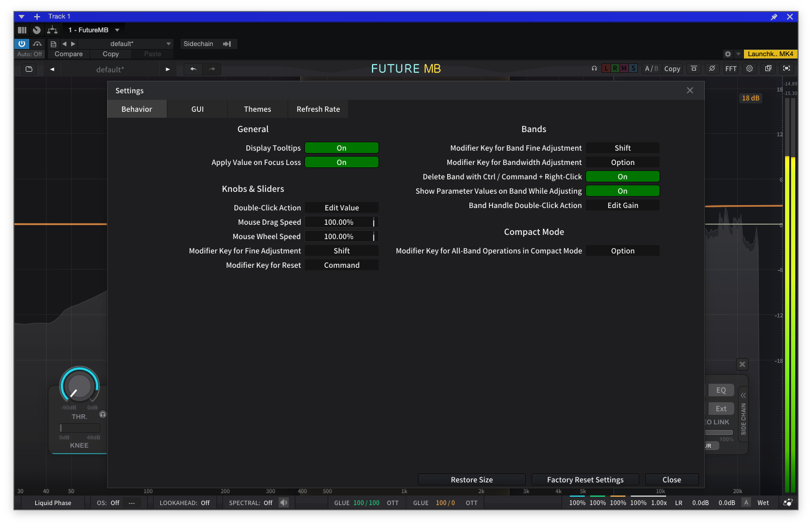
Task: Click the THR. threshold knob
Action: point(79,386)
